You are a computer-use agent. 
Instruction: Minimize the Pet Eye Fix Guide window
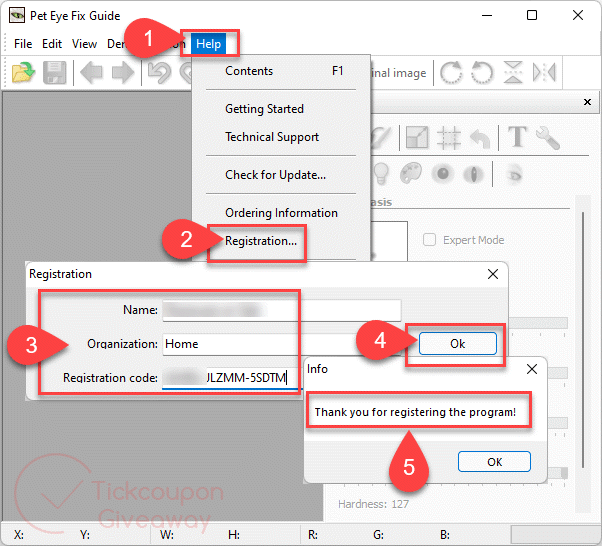point(487,15)
